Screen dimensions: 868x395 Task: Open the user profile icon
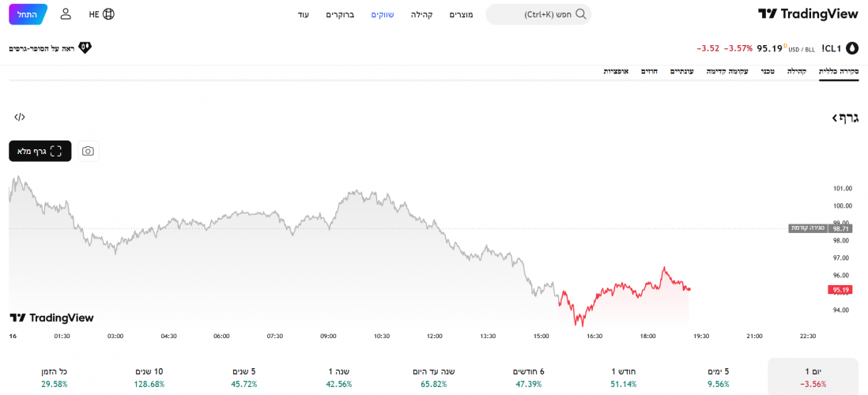pos(66,14)
